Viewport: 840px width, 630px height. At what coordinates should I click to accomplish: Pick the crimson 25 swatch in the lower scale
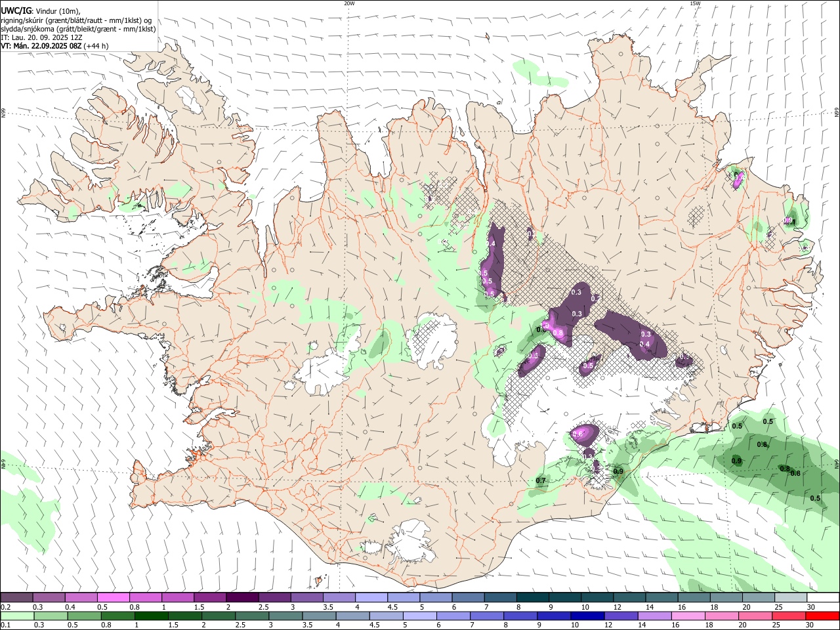click(x=789, y=616)
